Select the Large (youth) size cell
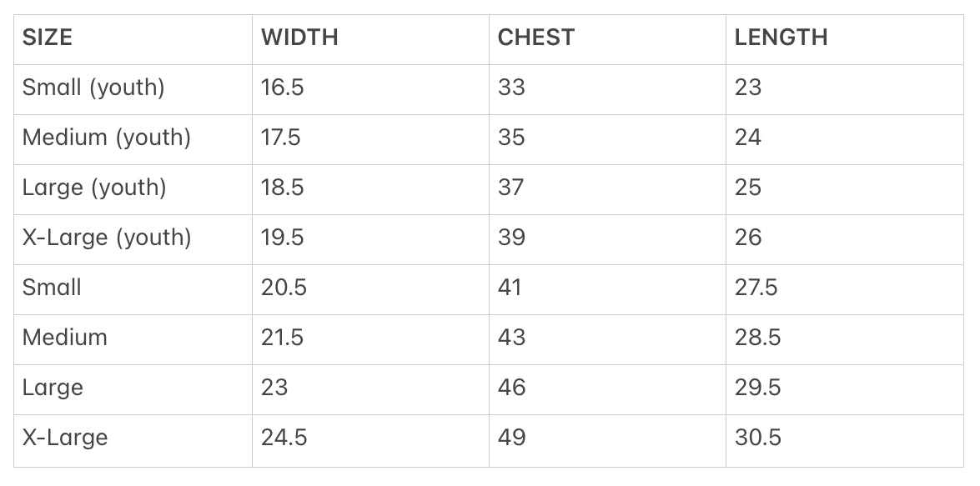Image resolution: width=980 pixels, height=486 pixels. click(94, 188)
